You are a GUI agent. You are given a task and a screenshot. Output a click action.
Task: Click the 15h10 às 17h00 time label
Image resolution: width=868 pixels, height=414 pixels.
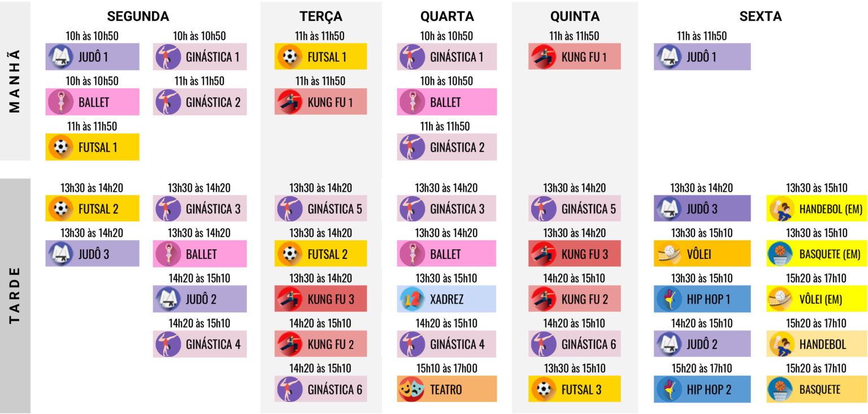446,369
